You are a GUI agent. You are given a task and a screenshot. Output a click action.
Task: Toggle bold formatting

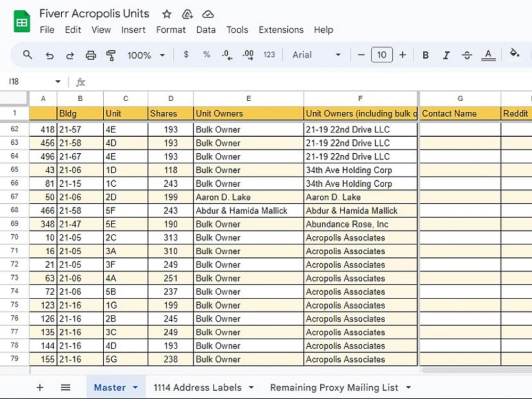tap(425, 55)
